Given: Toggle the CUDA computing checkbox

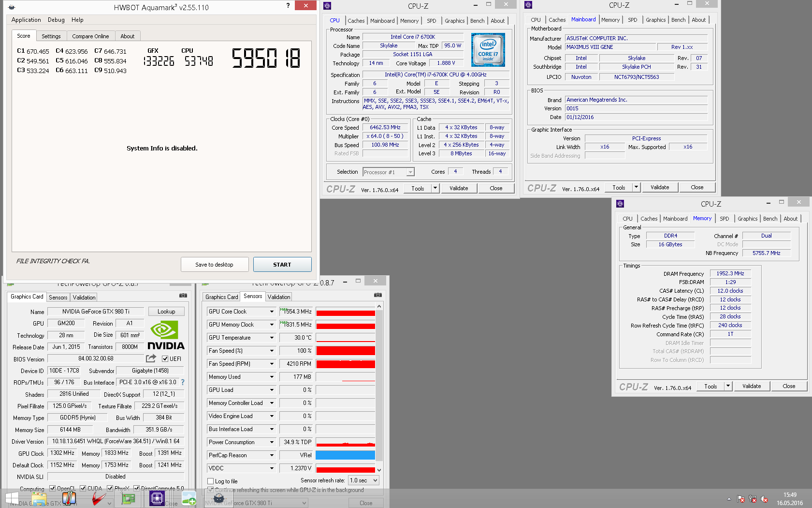Looking at the screenshot, I should point(83,488).
